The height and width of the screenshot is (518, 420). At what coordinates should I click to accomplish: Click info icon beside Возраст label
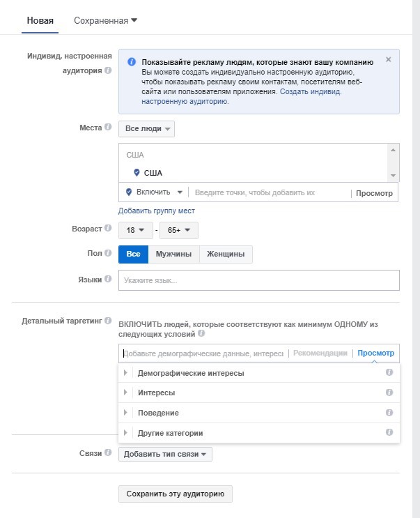[108, 228]
